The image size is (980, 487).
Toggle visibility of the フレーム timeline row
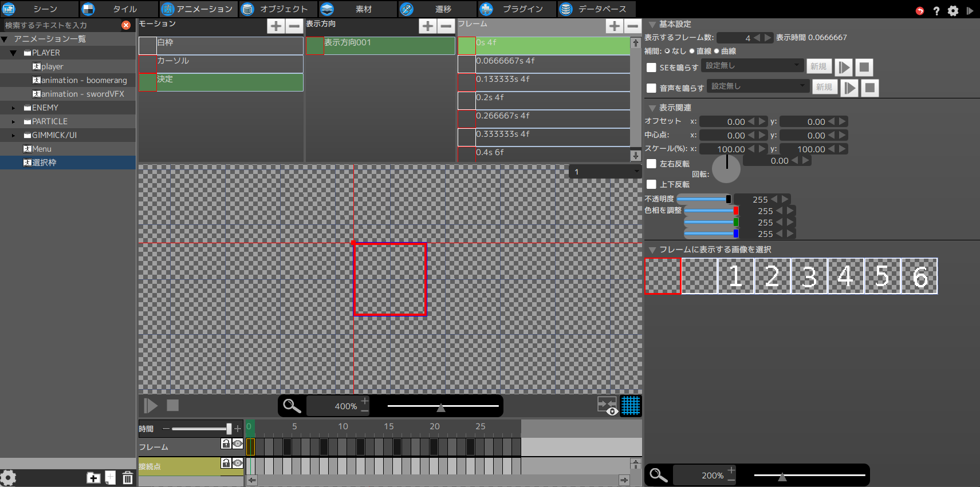click(238, 444)
